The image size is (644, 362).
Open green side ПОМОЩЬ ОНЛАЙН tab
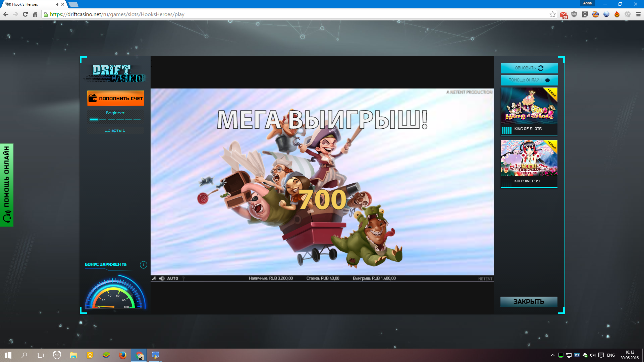tap(6, 185)
